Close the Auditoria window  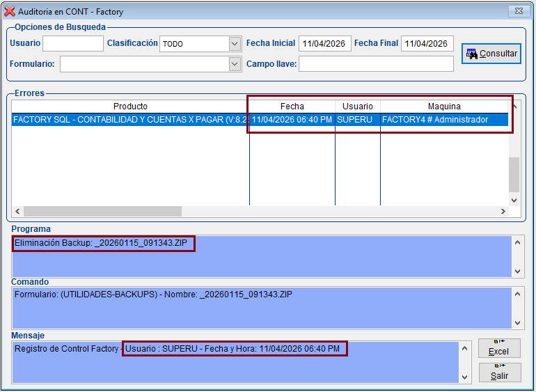pyautogui.click(x=517, y=11)
